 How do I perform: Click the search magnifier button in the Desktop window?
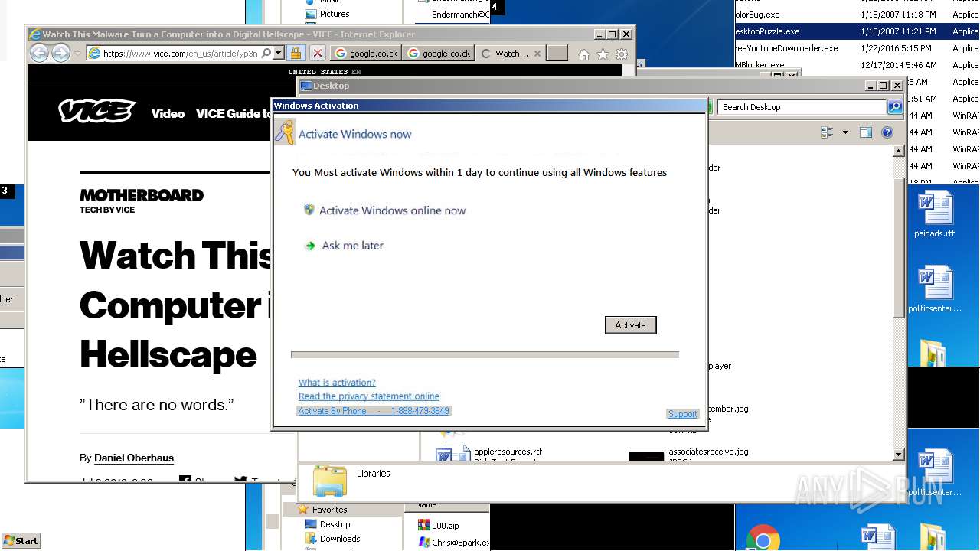coord(895,107)
